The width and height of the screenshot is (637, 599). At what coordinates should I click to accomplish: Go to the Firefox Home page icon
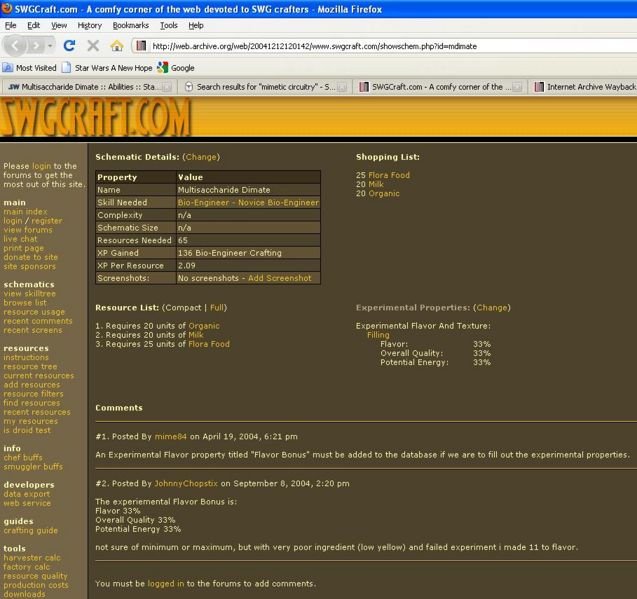click(x=117, y=46)
